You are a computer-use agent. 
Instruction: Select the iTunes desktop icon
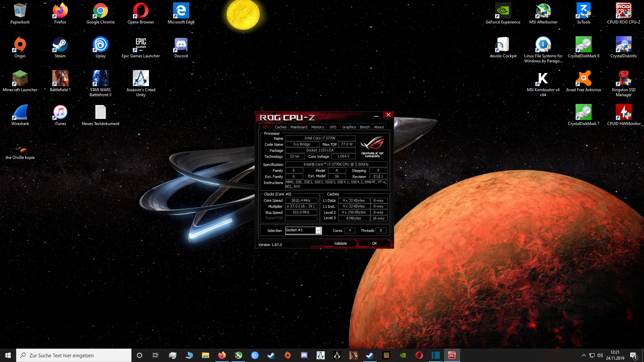[x=60, y=115]
